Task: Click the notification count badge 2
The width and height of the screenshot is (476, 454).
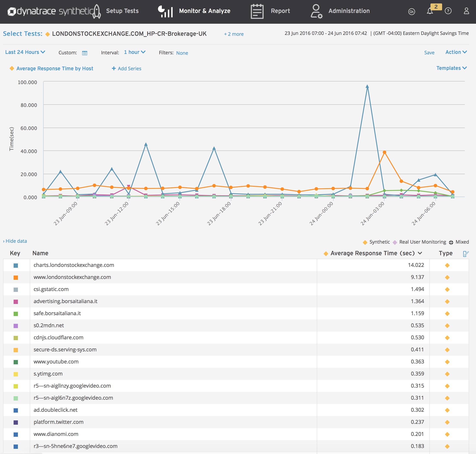Action: coord(436,7)
